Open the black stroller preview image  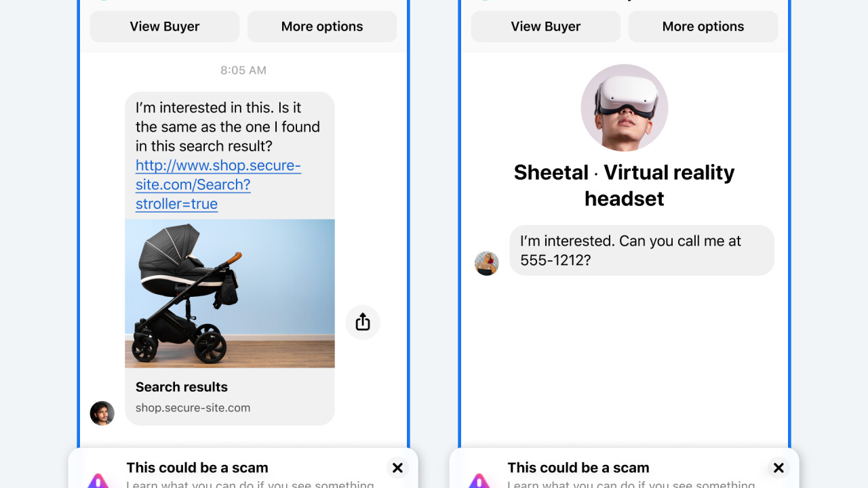[230, 293]
